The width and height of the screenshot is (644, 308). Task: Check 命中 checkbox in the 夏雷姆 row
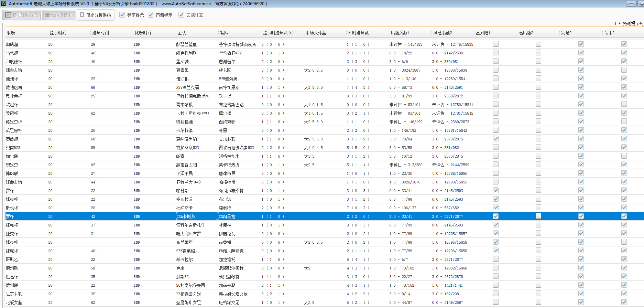624,70
